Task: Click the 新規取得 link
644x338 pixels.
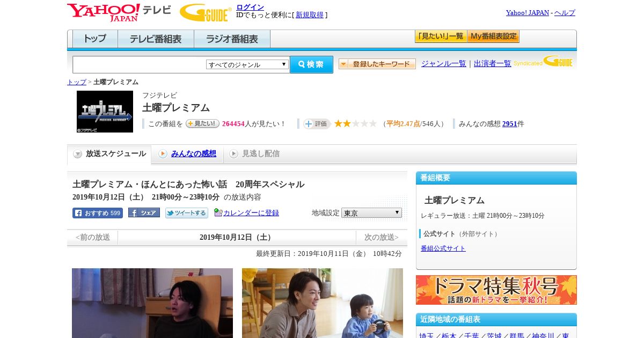Action: (x=310, y=15)
